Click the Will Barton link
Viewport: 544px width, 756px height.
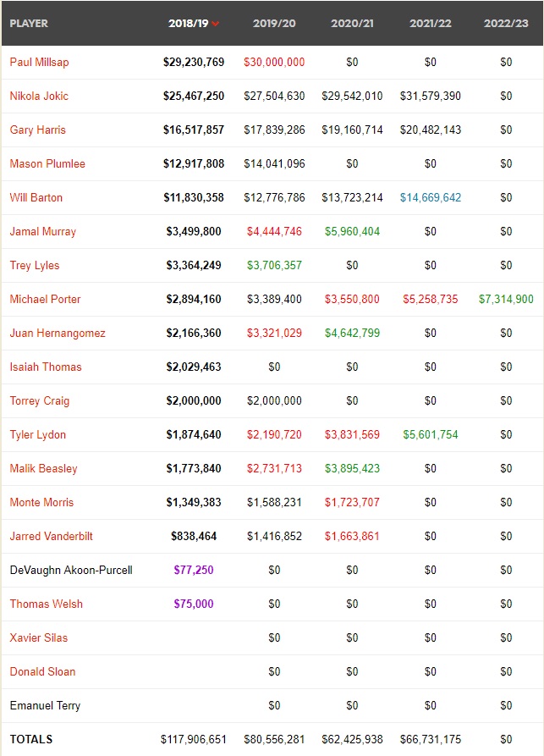click(36, 197)
